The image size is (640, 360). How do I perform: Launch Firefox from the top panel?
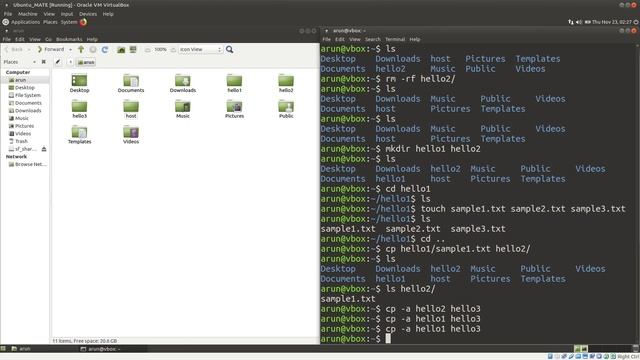pos(83,22)
